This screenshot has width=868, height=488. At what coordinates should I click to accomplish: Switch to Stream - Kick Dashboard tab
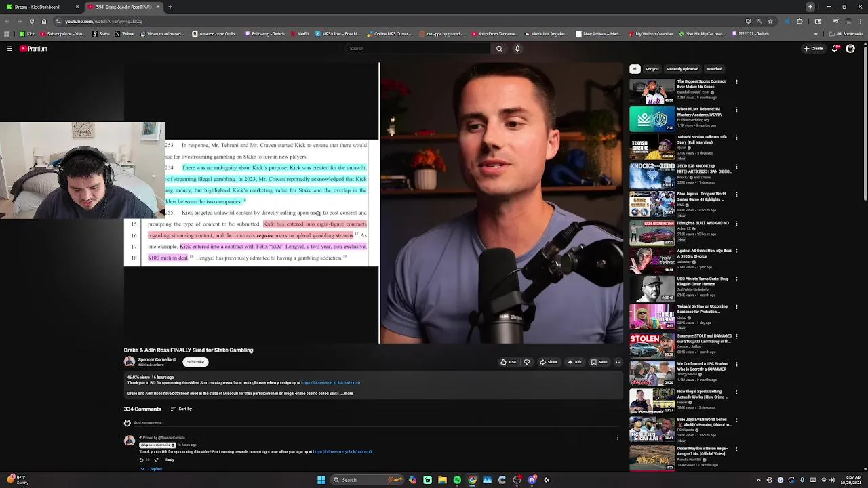coord(41,7)
